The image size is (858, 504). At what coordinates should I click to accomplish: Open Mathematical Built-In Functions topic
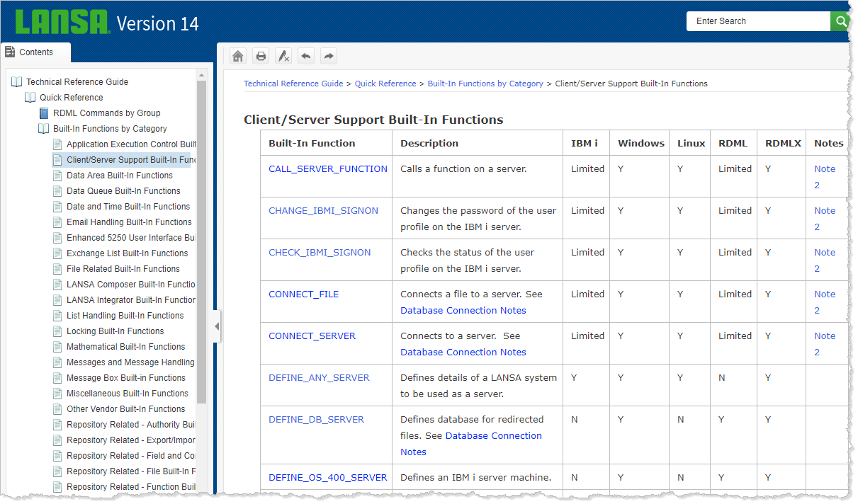point(126,347)
